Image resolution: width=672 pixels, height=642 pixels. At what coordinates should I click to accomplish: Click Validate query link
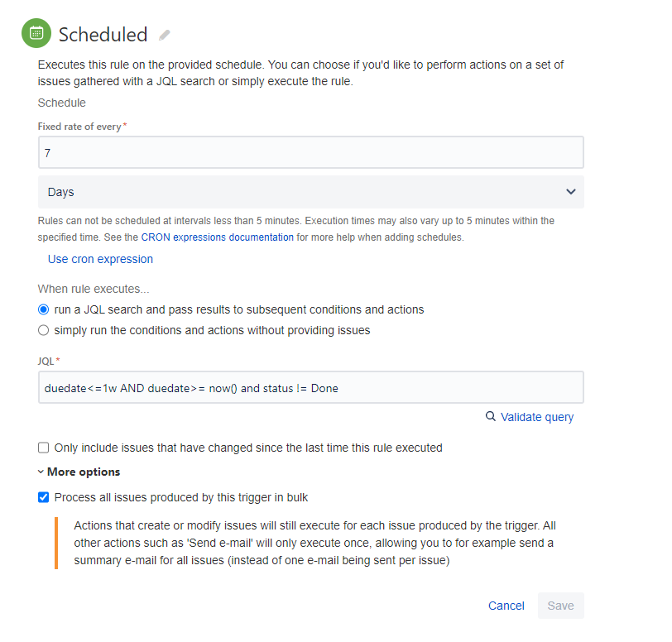537,417
